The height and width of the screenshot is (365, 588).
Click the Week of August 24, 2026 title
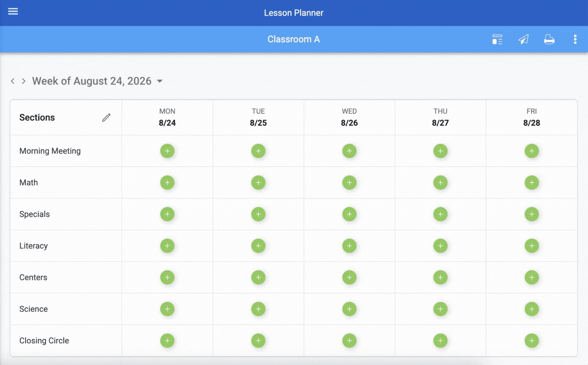coord(92,81)
